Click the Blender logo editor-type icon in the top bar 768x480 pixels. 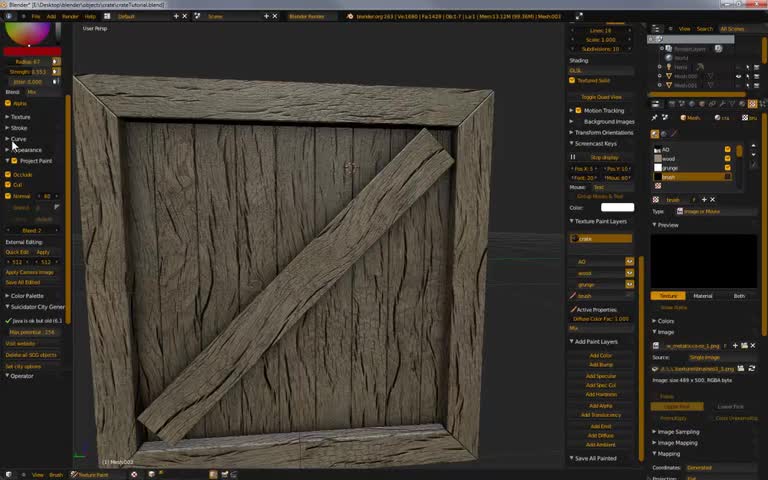point(9,16)
